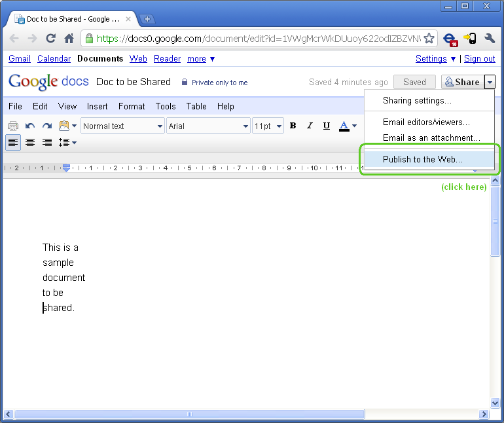Undo the last edit
Viewport: 504px width, 423px height.
click(x=30, y=126)
